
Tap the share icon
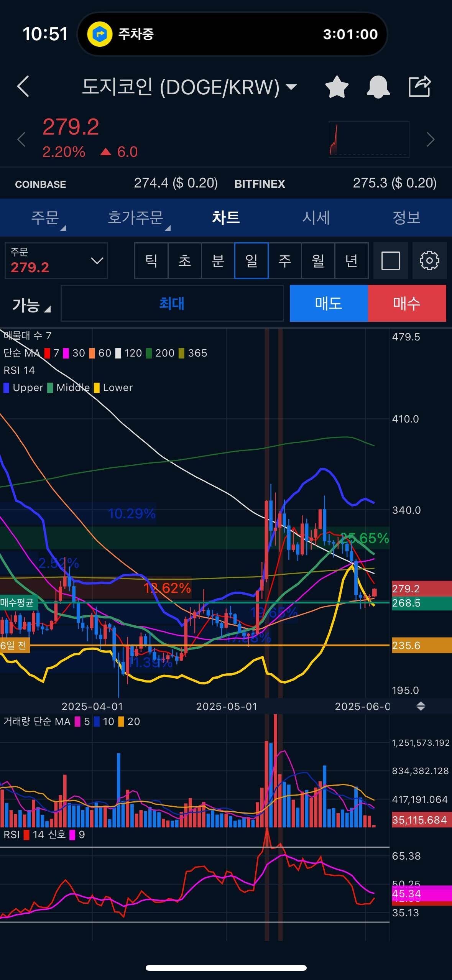pos(419,86)
